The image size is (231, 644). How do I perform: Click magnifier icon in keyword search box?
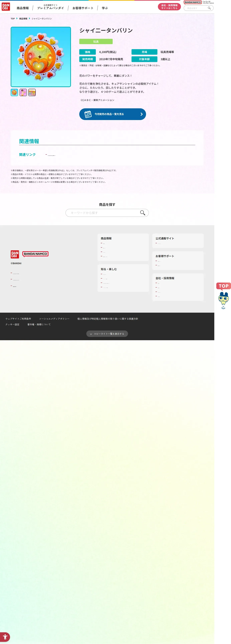pos(142,213)
